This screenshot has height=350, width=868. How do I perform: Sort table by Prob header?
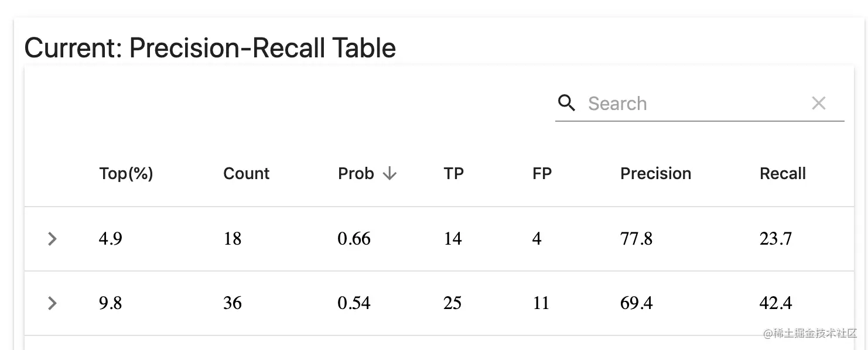[356, 174]
